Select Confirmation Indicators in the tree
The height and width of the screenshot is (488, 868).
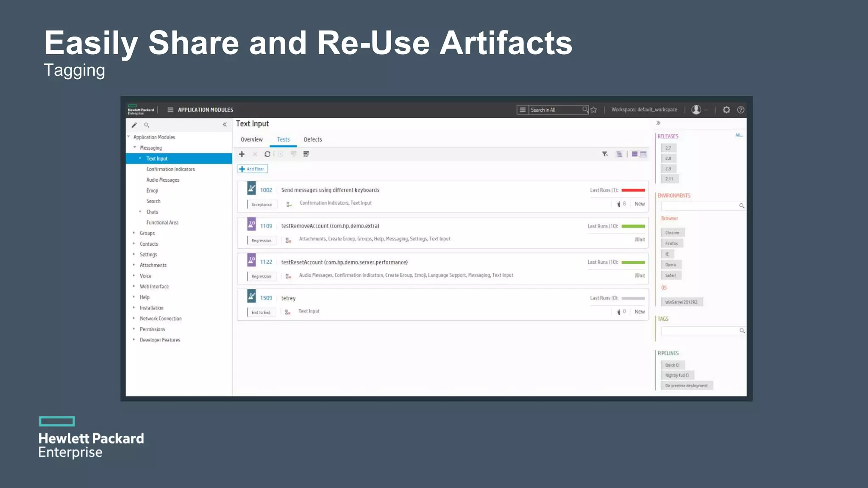click(x=170, y=169)
